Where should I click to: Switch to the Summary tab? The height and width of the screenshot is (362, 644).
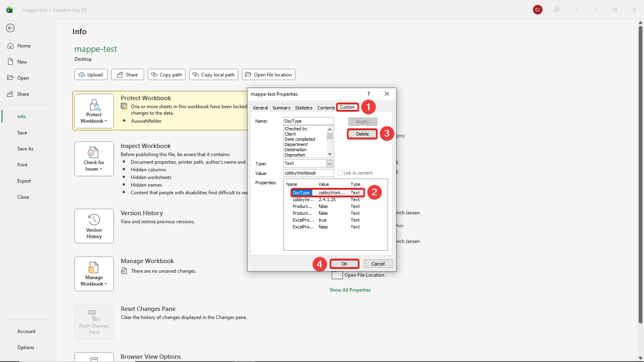281,107
